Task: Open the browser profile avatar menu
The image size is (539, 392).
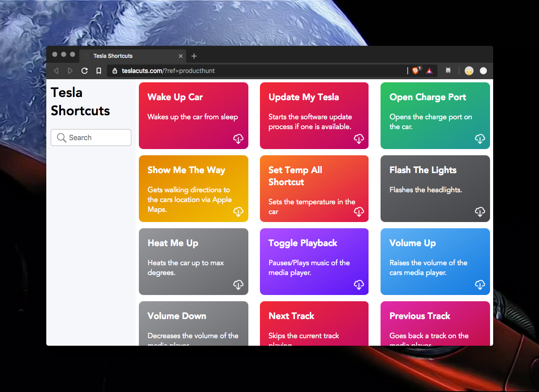Action: pos(469,70)
